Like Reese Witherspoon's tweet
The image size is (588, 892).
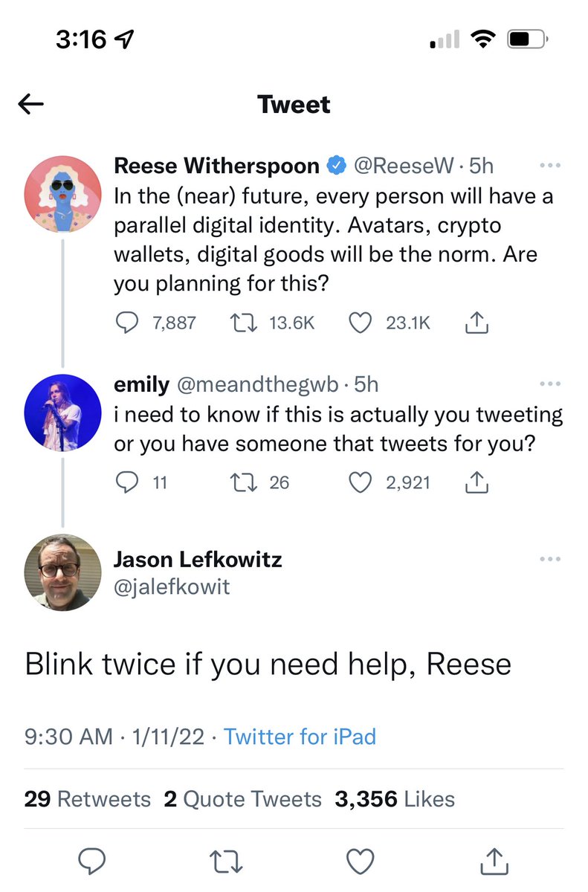361,322
